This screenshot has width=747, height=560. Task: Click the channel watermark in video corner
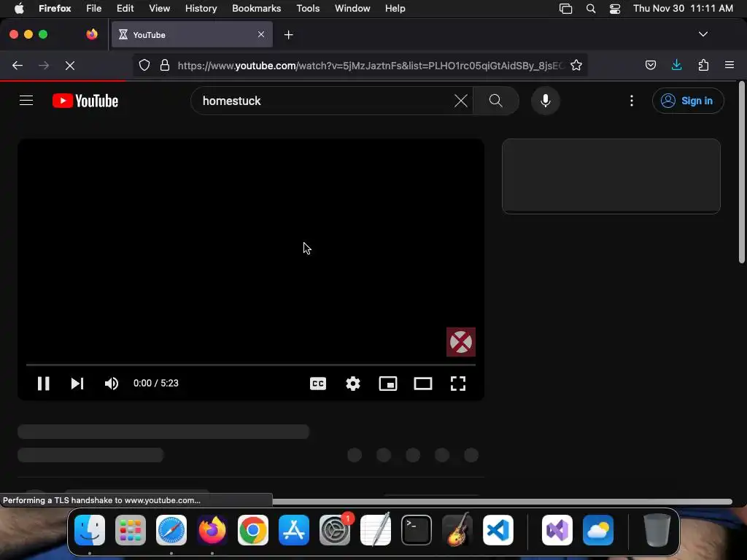coord(461,342)
